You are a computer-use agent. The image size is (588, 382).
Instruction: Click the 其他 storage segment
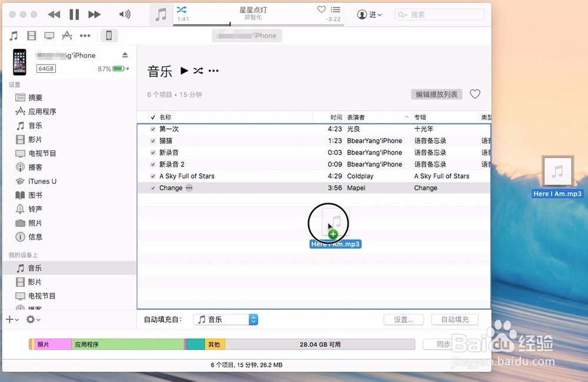[x=215, y=344]
